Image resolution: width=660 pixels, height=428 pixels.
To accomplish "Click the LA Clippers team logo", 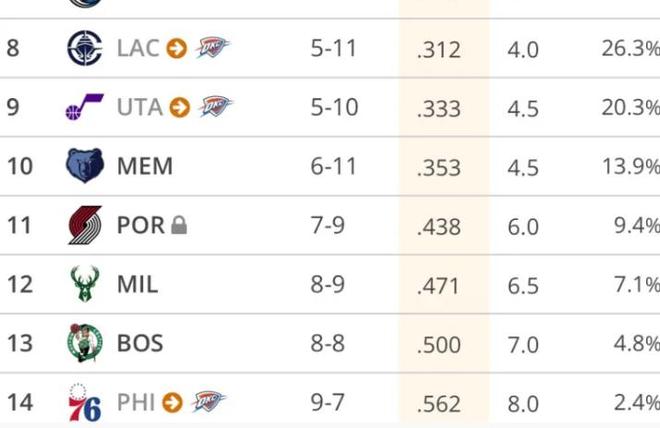I will [x=85, y=48].
